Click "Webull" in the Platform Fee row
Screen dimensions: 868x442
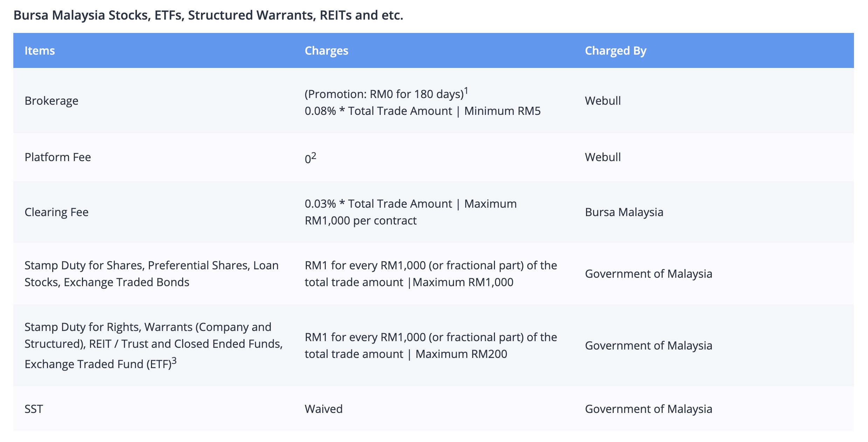click(x=602, y=157)
